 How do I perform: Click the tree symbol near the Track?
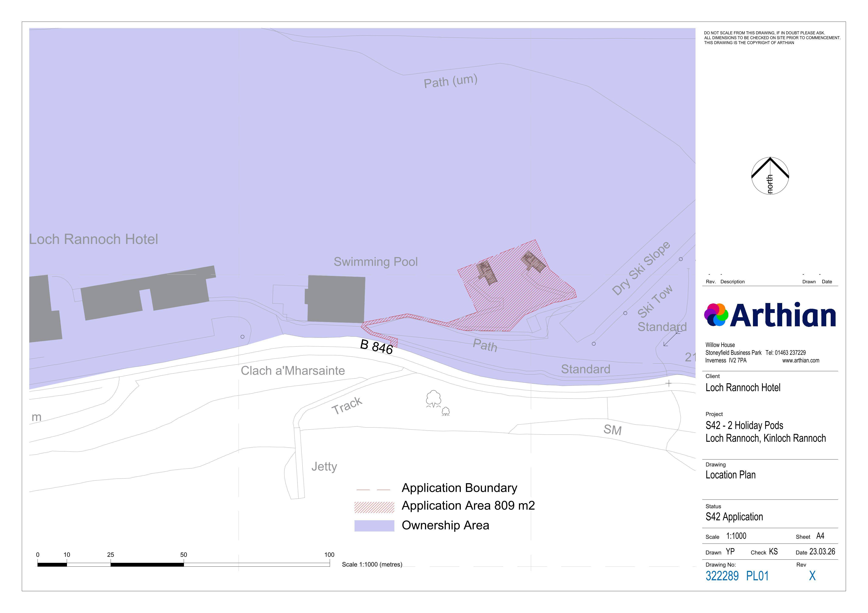(434, 399)
